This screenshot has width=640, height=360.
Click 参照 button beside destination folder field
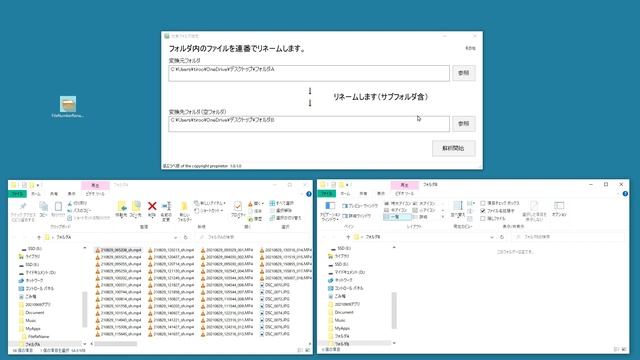463,123
